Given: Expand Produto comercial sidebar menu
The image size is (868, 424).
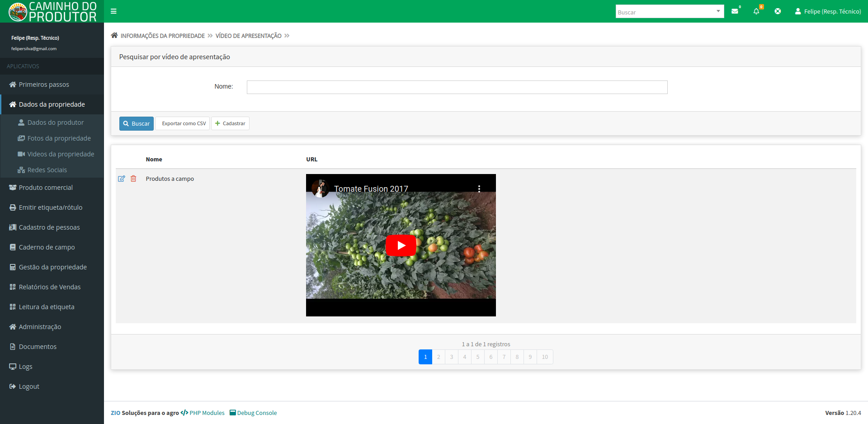Looking at the screenshot, I should tap(46, 188).
